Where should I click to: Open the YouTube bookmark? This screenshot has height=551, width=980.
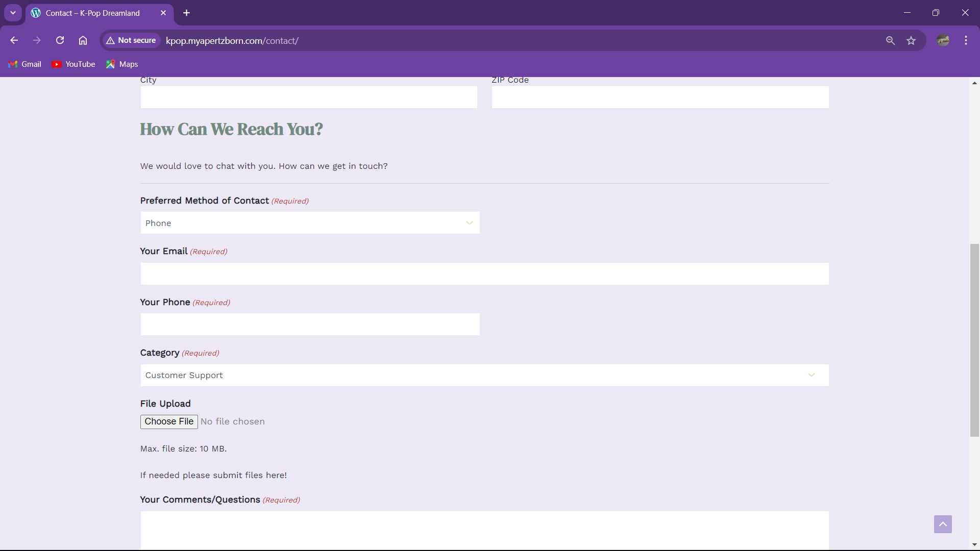tap(74, 64)
